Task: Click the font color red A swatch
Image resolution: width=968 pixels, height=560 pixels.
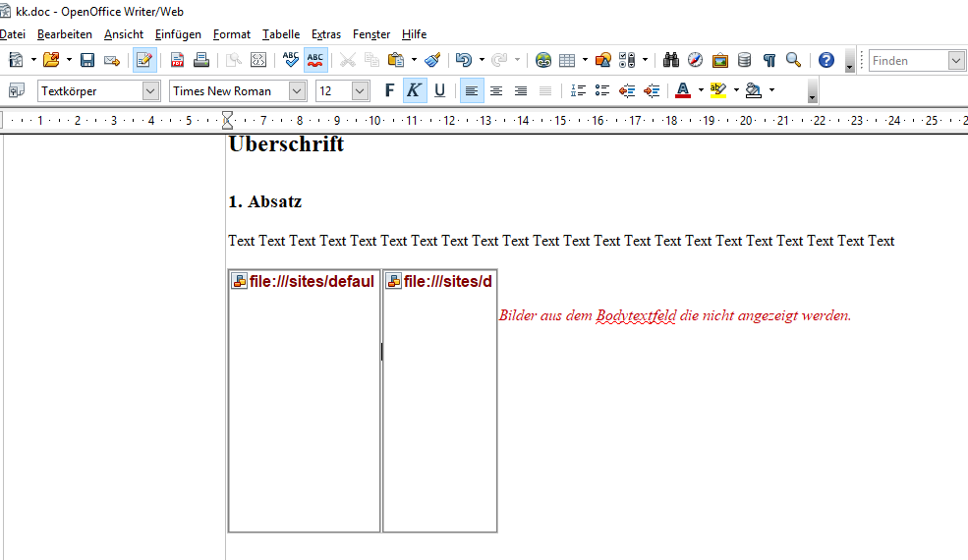Action: (x=683, y=90)
